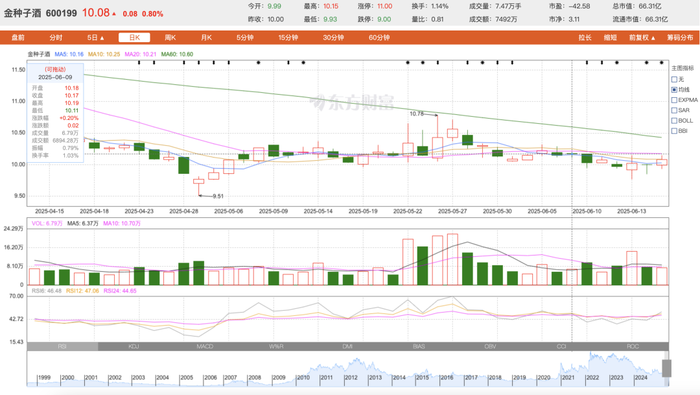Click the timeline range slider handle
The image size is (700, 395).
[667, 369]
